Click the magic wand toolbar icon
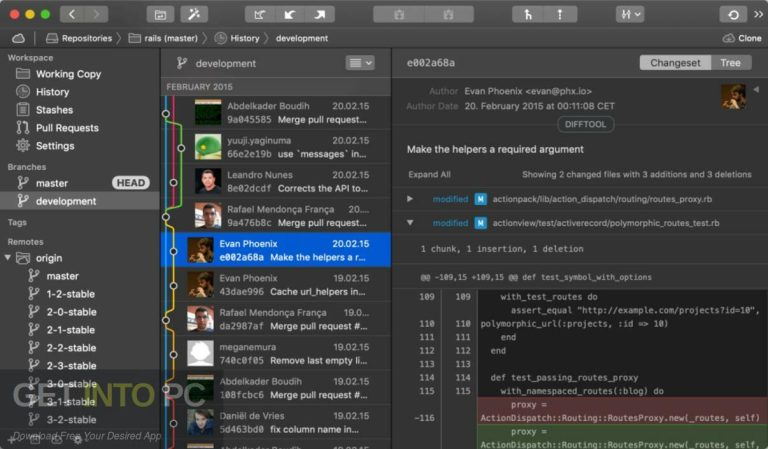The image size is (768, 449). [x=194, y=14]
